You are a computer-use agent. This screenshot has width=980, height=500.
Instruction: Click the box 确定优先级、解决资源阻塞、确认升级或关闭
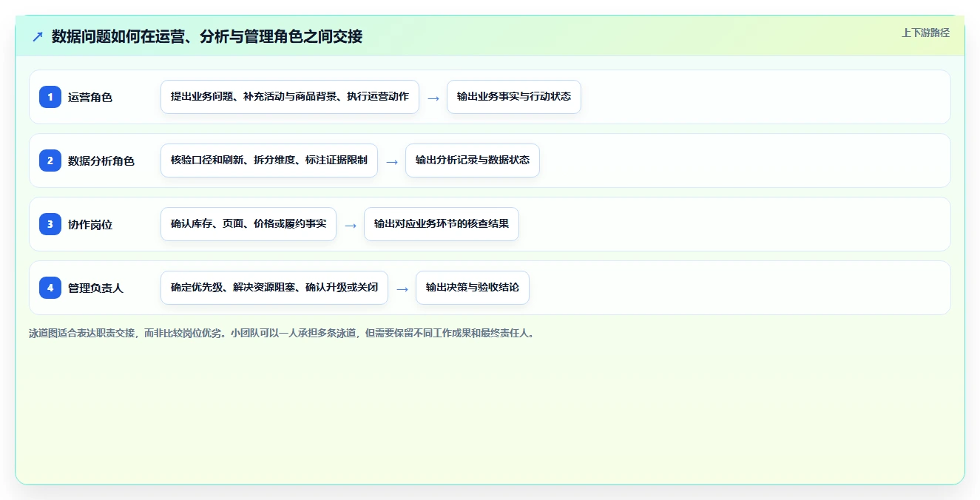tap(274, 288)
